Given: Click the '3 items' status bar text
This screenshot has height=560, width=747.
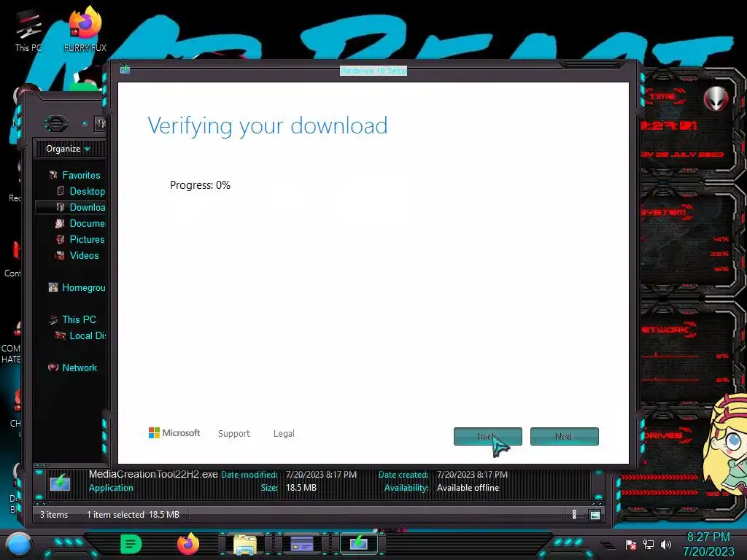Looking at the screenshot, I should (x=54, y=515).
